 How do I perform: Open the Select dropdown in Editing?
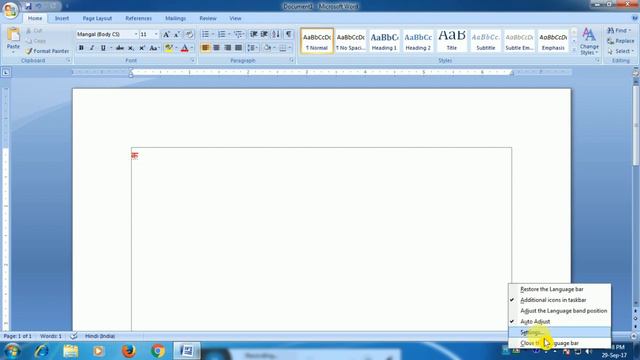[620, 51]
